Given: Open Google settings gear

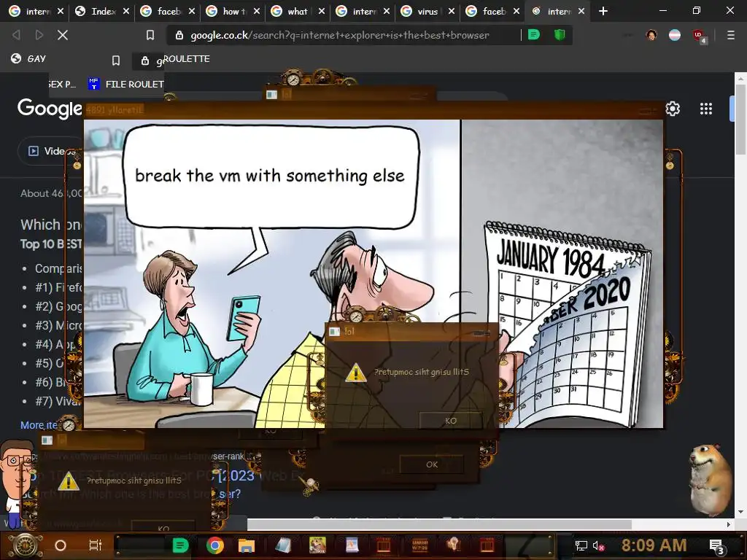Looking at the screenshot, I should tap(673, 109).
